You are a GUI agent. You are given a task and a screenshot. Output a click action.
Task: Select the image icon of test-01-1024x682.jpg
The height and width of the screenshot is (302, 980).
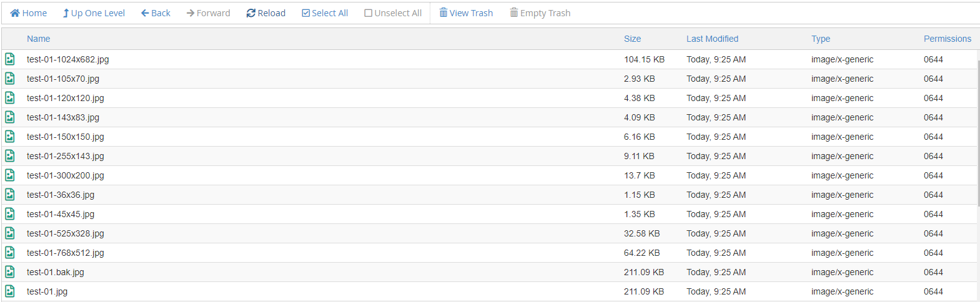tap(10, 59)
